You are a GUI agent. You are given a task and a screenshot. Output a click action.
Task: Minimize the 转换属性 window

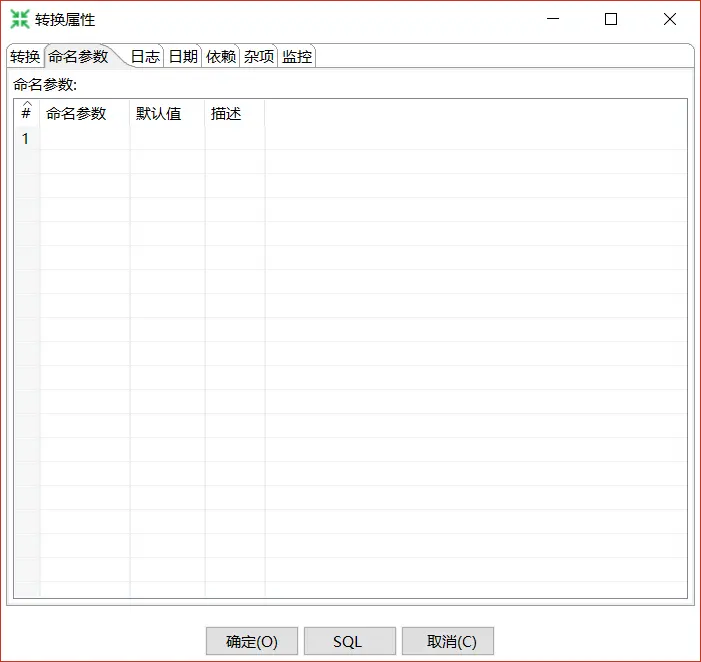pyautogui.click(x=553, y=19)
